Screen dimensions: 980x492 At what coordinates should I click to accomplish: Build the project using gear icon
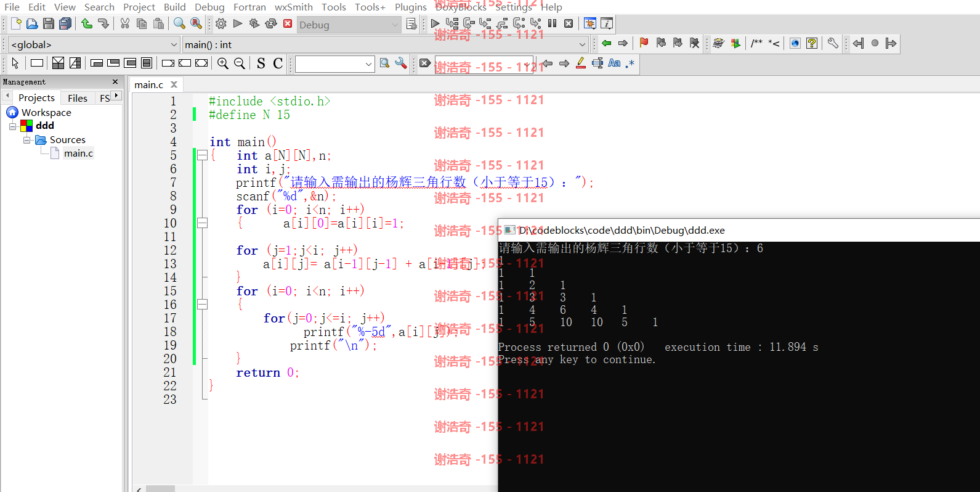(221, 23)
